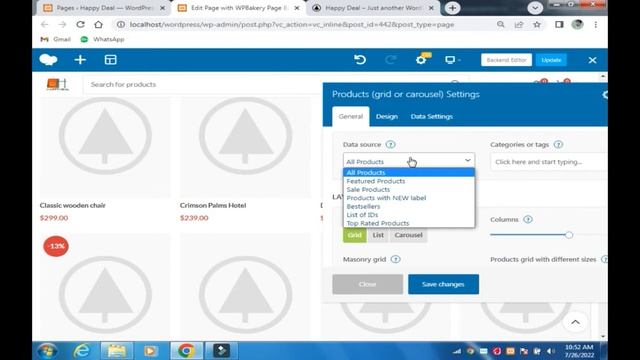Bookmark this page with star icon
Viewport: 640px width, 360px height.
[537, 24]
